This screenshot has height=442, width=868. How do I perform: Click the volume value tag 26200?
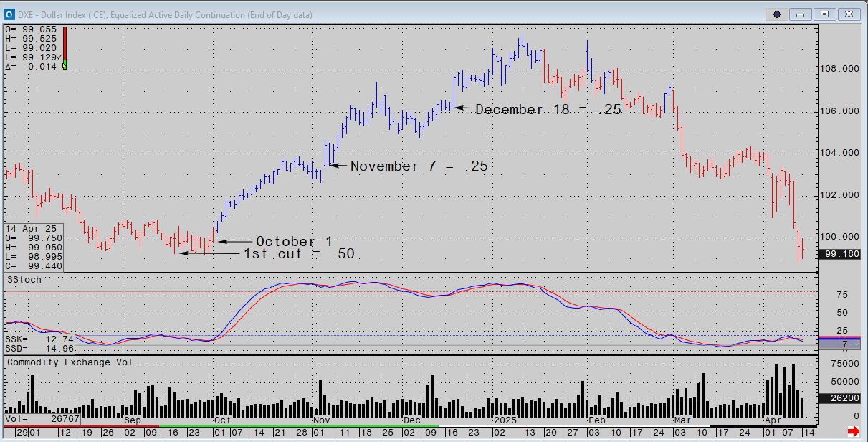coord(839,397)
